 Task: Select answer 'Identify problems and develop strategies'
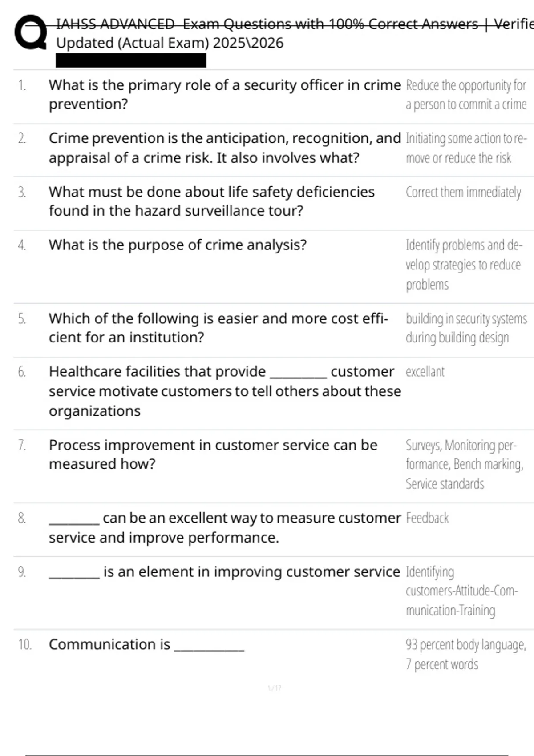pyautogui.click(x=464, y=265)
